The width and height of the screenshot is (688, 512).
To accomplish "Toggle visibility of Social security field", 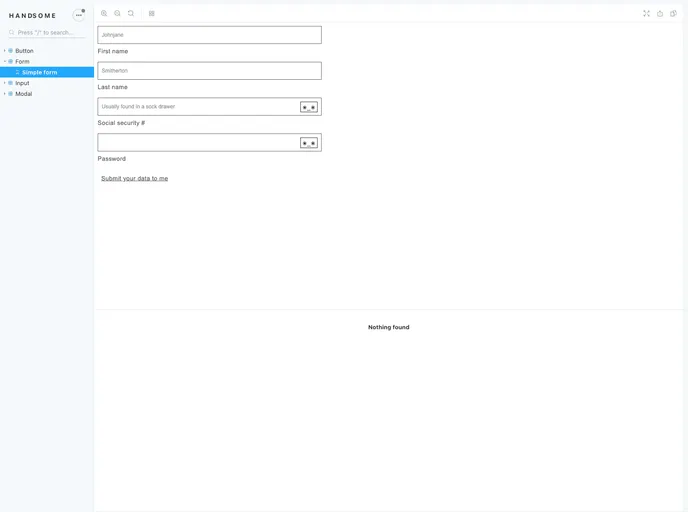I will coord(309,107).
